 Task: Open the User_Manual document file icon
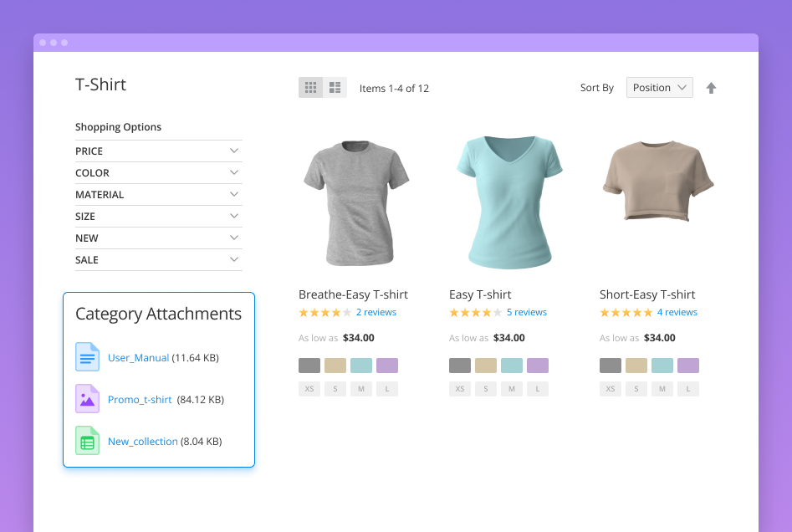click(x=87, y=357)
